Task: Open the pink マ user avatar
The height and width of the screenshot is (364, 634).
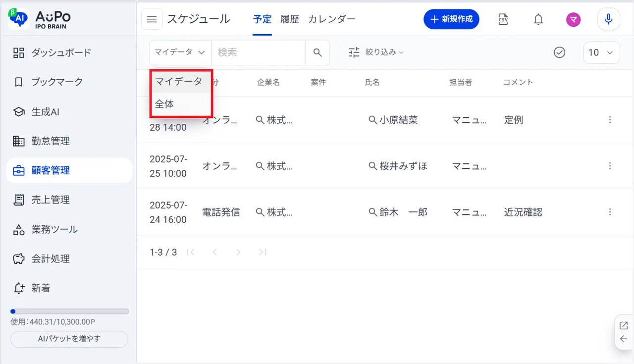Action: [x=574, y=19]
